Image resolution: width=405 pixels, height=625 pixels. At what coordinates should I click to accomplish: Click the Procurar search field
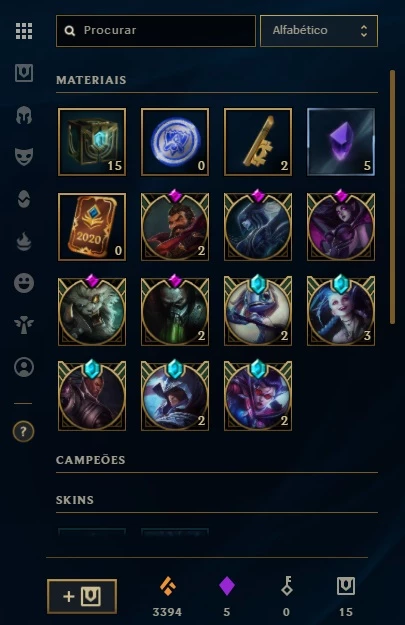click(156, 31)
